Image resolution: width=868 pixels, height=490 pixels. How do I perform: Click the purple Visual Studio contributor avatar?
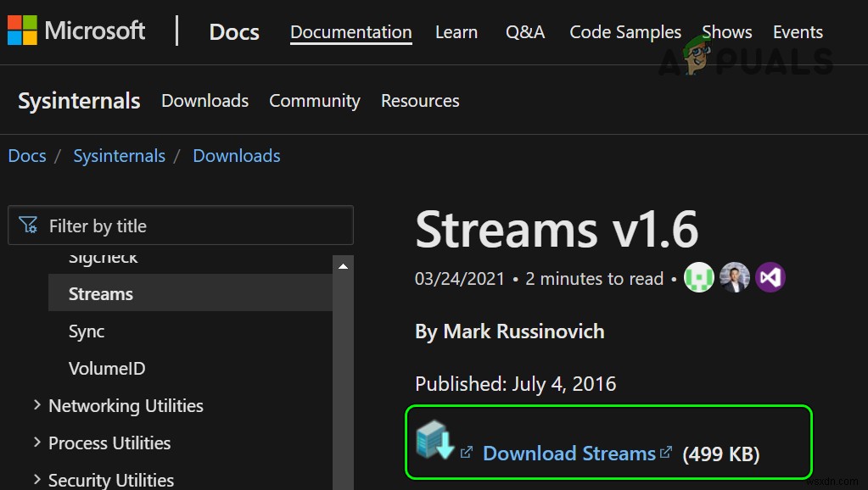tap(770, 277)
